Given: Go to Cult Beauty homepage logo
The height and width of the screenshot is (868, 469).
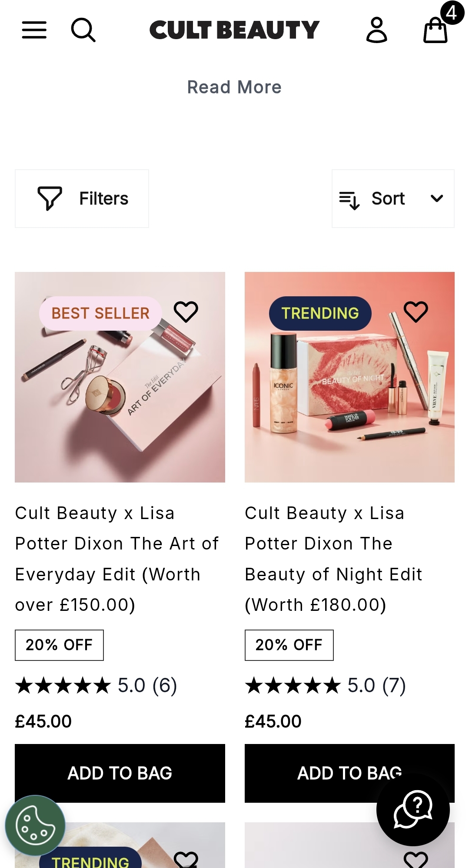Looking at the screenshot, I should pyautogui.click(x=234, y=30).
